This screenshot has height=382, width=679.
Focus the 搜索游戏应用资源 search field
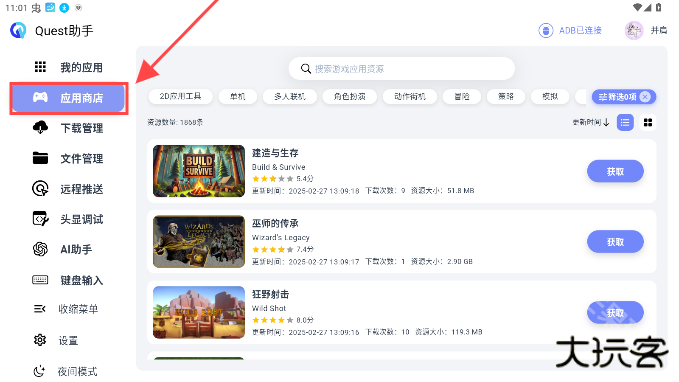[402, 69]
